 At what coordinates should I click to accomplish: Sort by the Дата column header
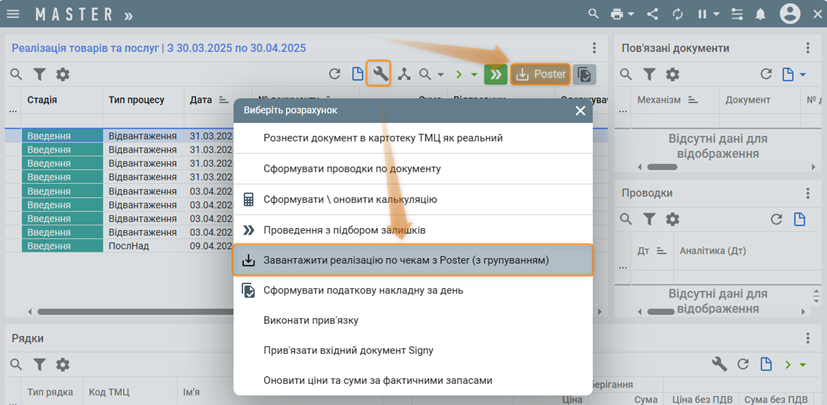200,100
